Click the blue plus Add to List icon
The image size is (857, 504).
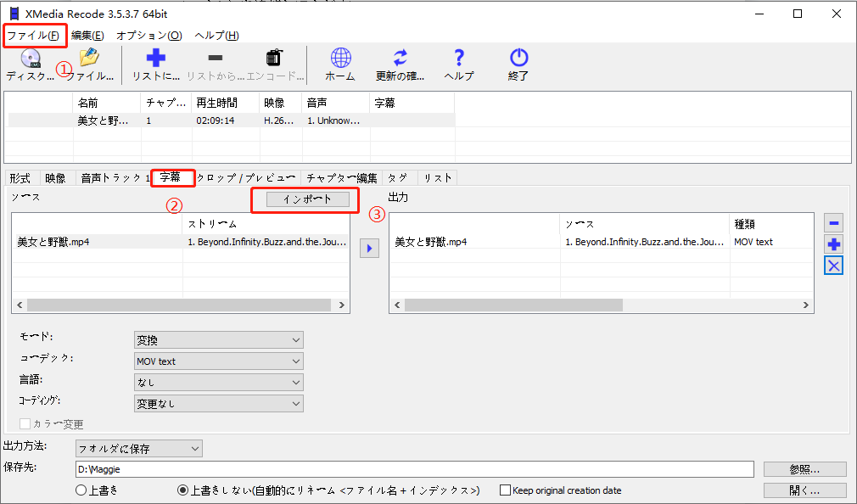coord(156,59)
